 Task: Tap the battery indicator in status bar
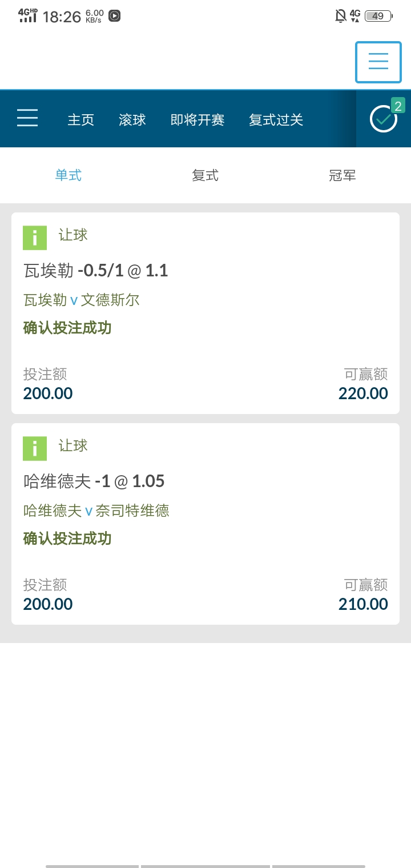coord(378,16)
